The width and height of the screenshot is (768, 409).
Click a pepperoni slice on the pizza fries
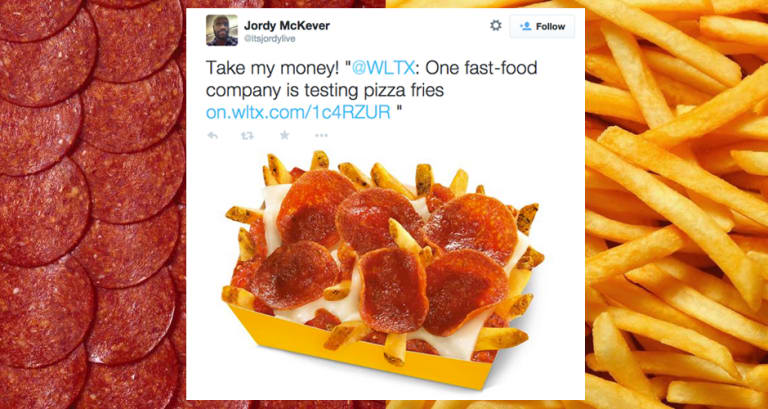coord(380,216)
